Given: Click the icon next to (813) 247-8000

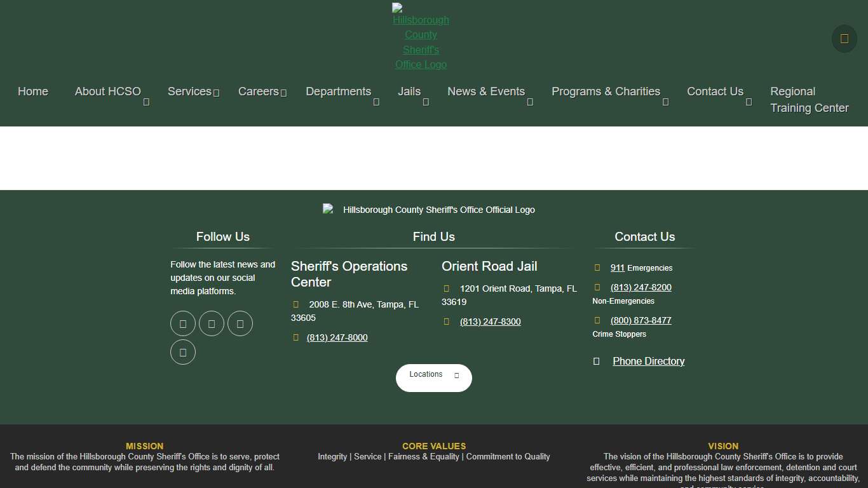Looking at the screenshot, I should (x=296, y=337).
